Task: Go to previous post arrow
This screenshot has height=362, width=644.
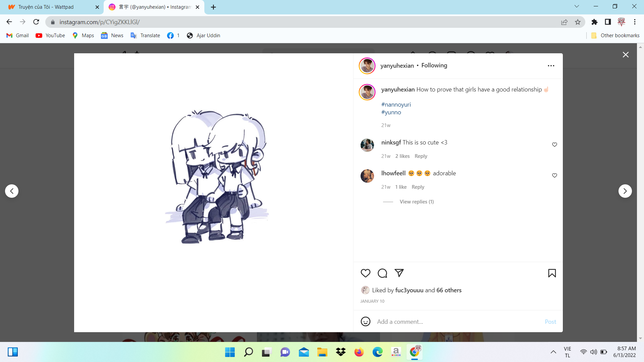Action: pos(12,191)
